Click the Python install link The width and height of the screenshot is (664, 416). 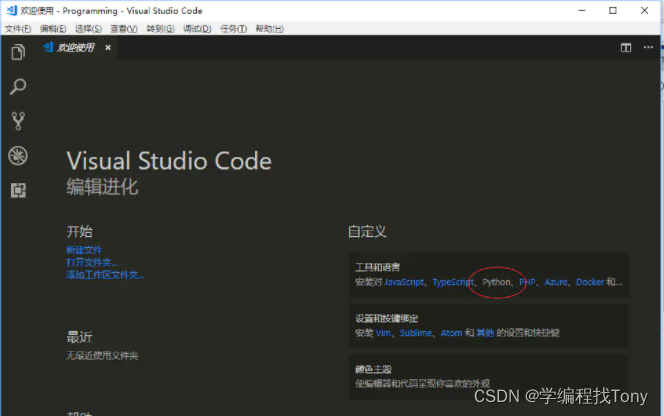point(496,282)
